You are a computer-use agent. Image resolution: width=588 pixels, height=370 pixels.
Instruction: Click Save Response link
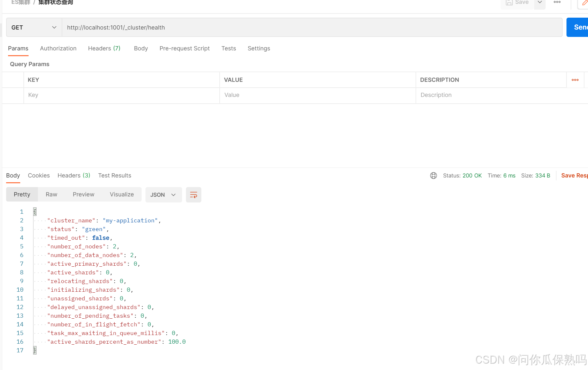tap(575, 176)
